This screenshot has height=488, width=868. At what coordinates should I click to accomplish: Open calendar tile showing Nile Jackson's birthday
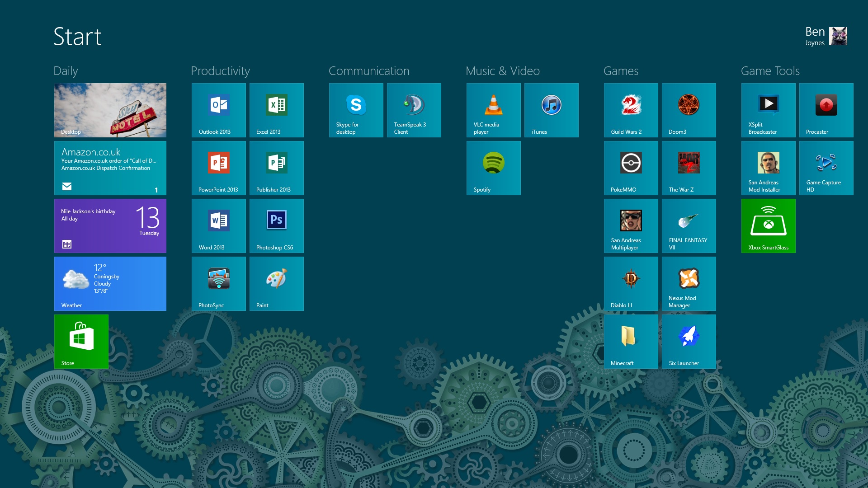[x=110, y=225]
